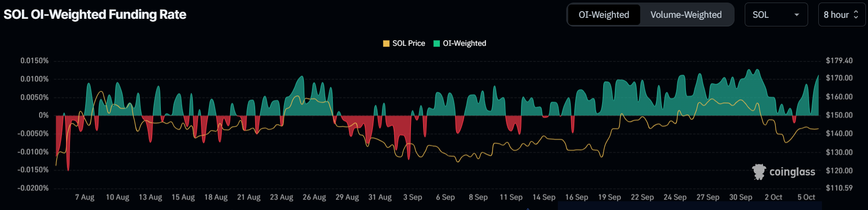Click the green OI-Weighted color swatch
This screenshot has width=868, height=210.
click(436, 43)
